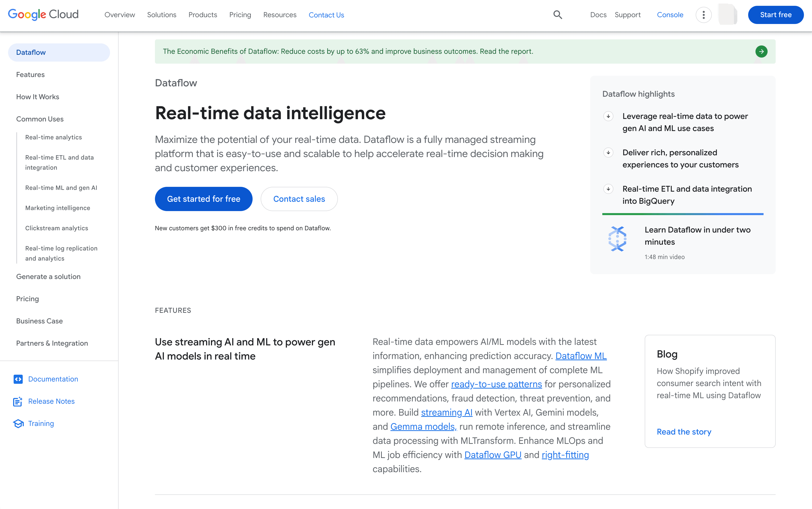Open the Economic Benefits of Dataflow banner
This screenshot has height=509, width=812.
[465, 52]
